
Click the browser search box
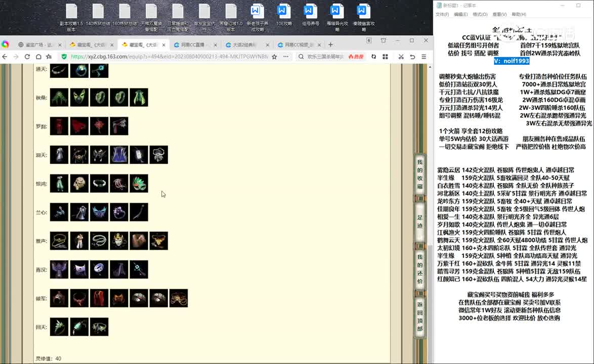tap(325, 57)
